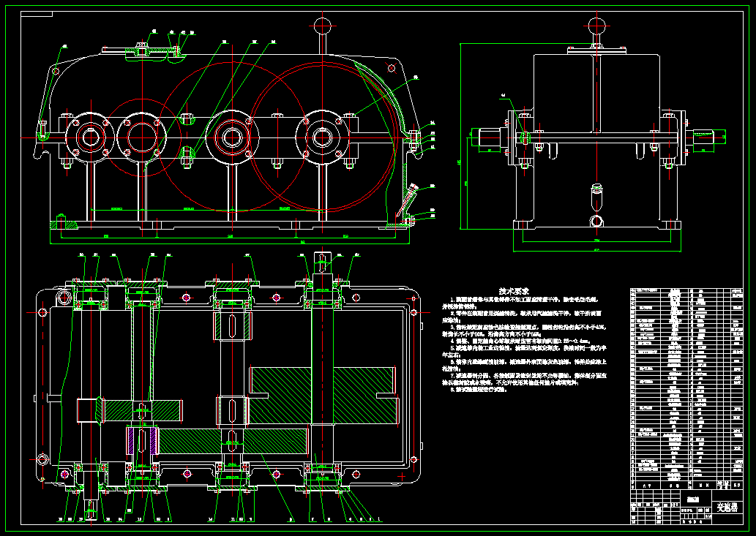Pick the ball knob atop the front view
The height and width of the screenshot is (536, 756).
[322, 26]
